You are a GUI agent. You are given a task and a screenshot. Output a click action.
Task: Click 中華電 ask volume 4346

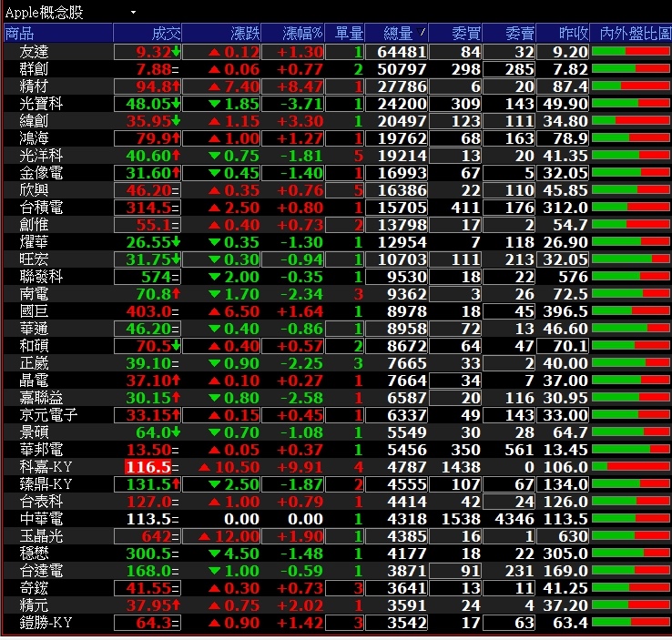coord(514,519)
